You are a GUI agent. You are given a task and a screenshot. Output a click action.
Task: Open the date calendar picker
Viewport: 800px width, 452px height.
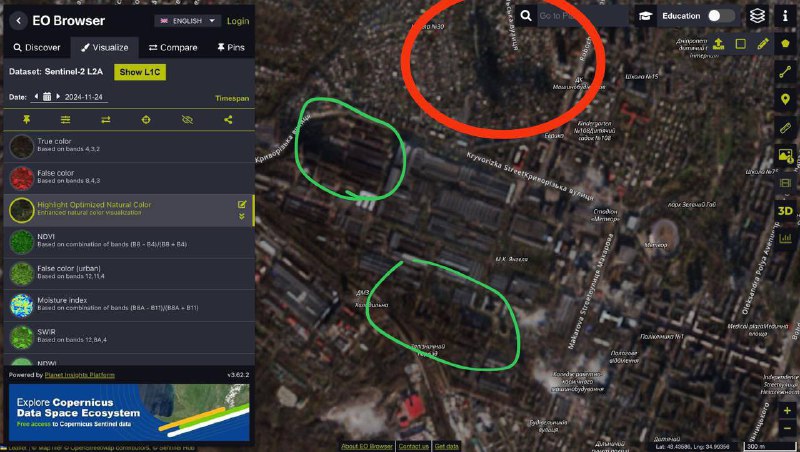(47, 96)
